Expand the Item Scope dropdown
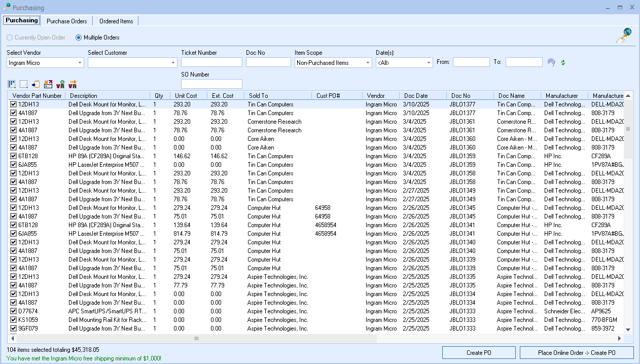640x364 pixels. click(x=368, y=63)
